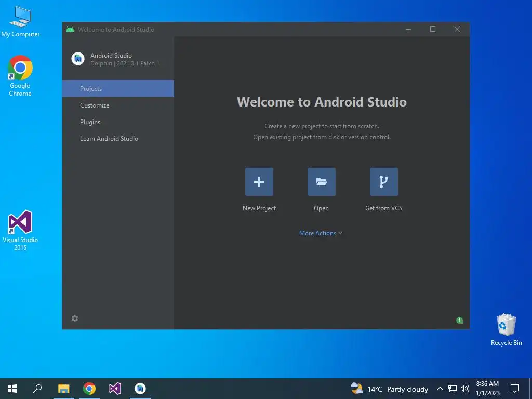This screenshot has height=399, width=532.
Task: Open the Windows Start menu
Action: tap(12, 389)
